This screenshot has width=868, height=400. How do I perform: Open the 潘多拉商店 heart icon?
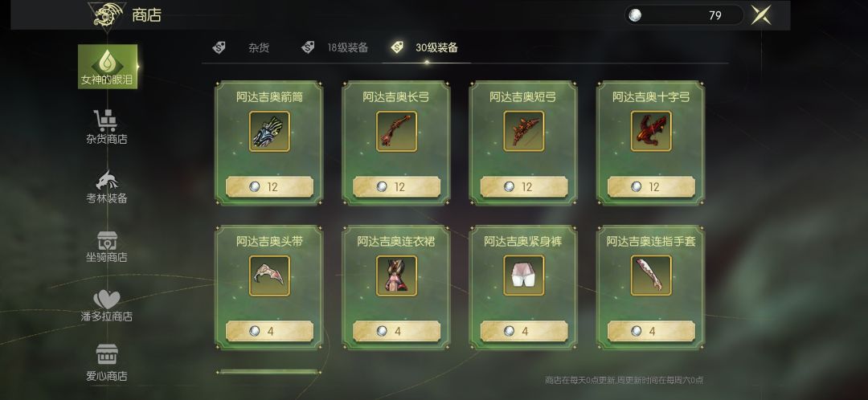tap(106, 300)
